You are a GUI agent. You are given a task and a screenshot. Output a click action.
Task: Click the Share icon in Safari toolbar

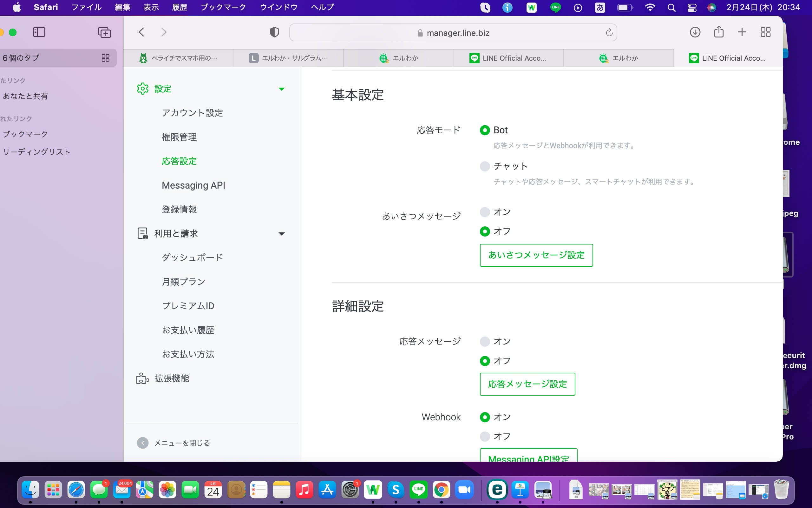tap(719, 31)
